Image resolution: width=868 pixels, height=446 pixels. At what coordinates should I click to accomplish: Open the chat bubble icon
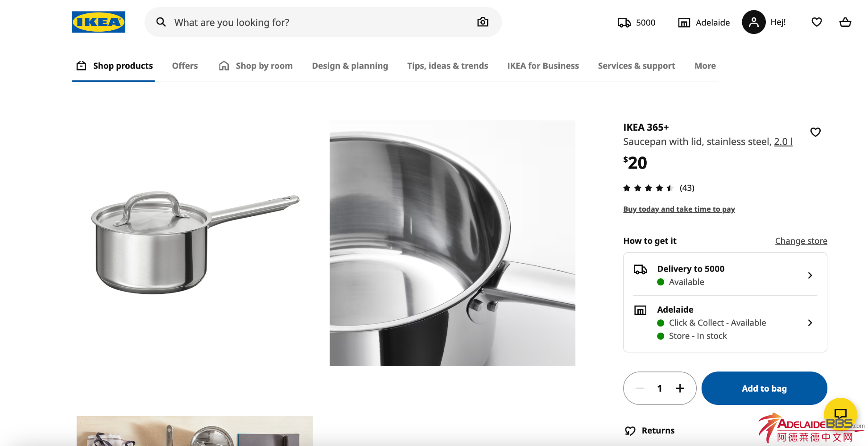tap(840, 413)
